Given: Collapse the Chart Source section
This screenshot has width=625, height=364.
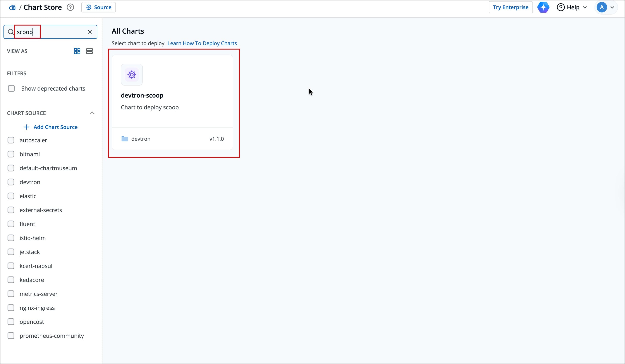Looking at the screenshot, I should pos(92,113).
